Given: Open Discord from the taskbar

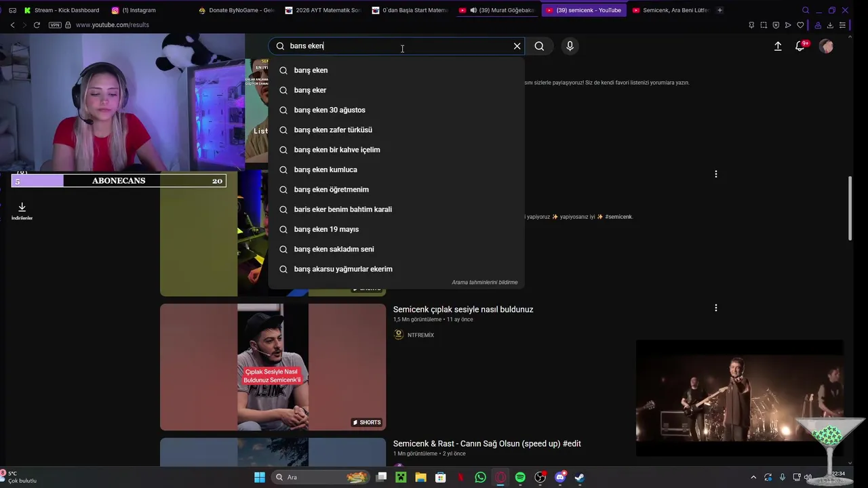Looking at the screenshot, I should 560,477.
